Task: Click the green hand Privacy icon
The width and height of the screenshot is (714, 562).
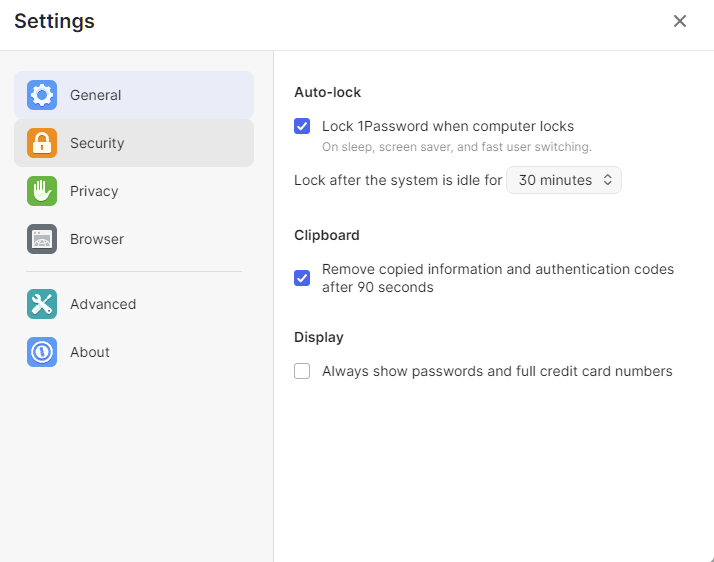Action: 42,191
